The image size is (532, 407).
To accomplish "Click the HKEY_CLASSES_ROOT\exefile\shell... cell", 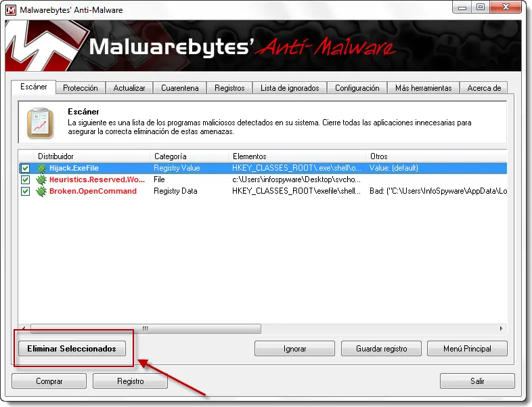I will pos(296,191).
